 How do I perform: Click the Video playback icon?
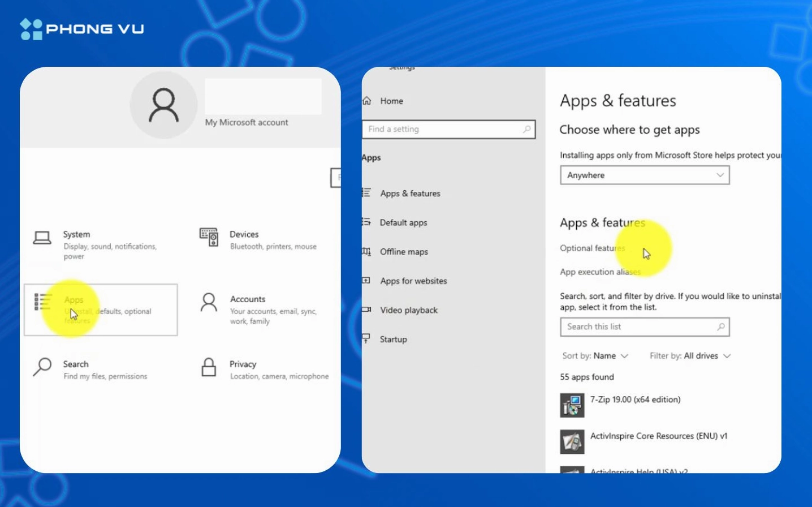click(x=367, y=310)
